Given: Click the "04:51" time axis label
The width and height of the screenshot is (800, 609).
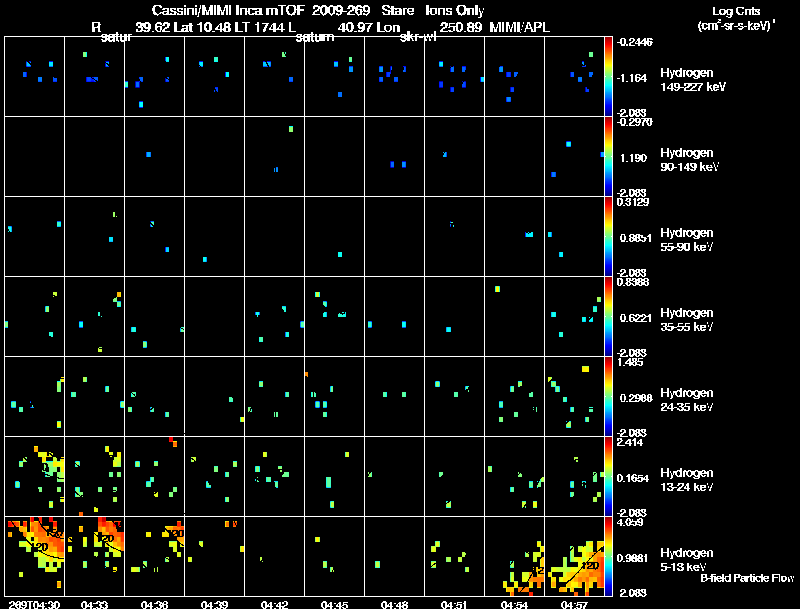Looking at the screenshot, I should click(455, 604).
